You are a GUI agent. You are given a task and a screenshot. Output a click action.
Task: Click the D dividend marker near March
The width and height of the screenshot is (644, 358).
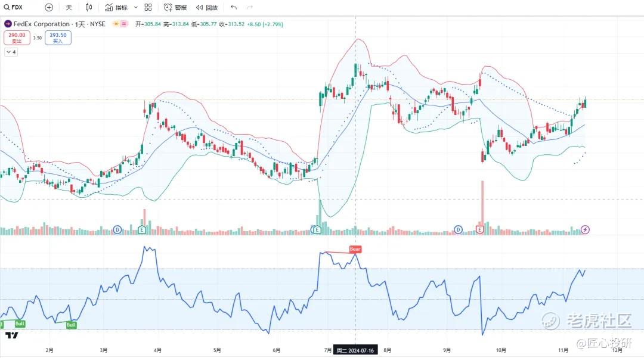click(x=117, y=230)
